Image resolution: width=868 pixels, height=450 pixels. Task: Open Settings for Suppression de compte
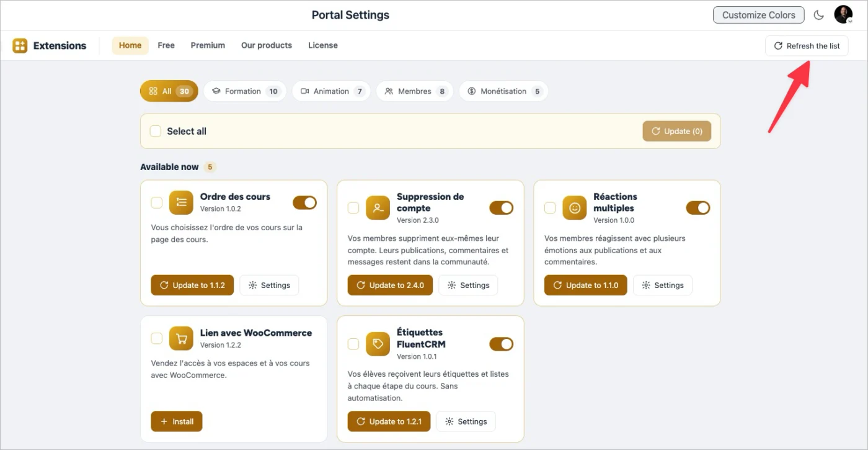pyautogui.click(x=468, y=286)
